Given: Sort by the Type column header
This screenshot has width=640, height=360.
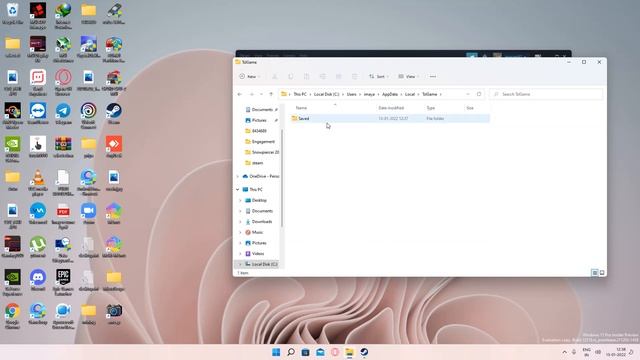Looking at the screenshot, I should [431, 108].
